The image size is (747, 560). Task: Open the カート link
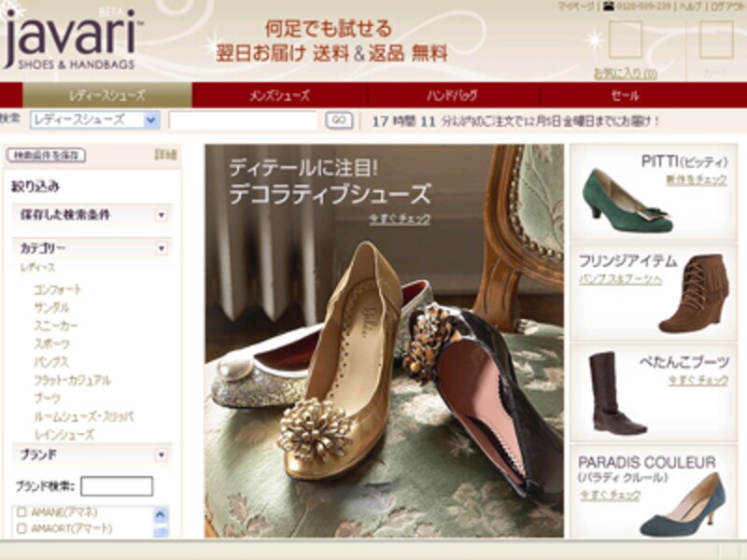tap(715, 74)
